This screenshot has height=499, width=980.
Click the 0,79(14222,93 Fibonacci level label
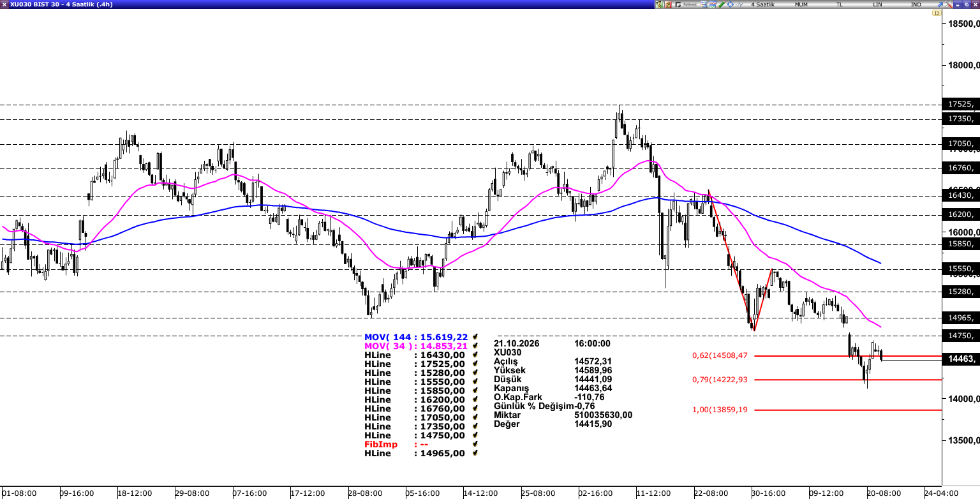(720, 380)
